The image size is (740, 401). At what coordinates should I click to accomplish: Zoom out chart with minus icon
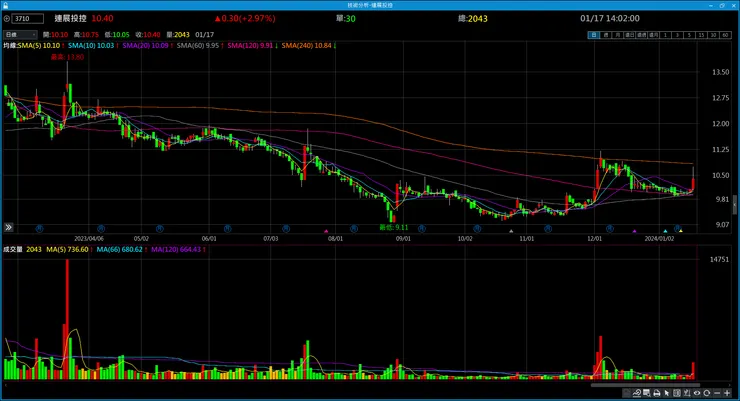tap(717, 393)
